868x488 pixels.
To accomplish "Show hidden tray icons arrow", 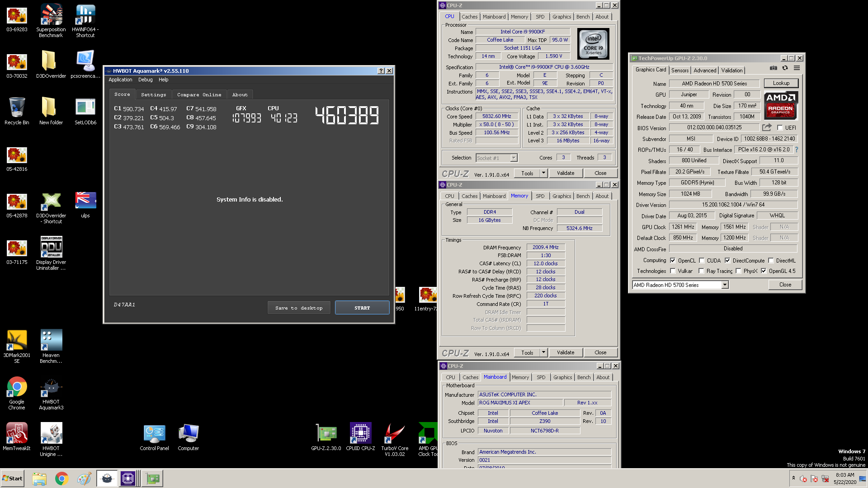I will point(793,478).
